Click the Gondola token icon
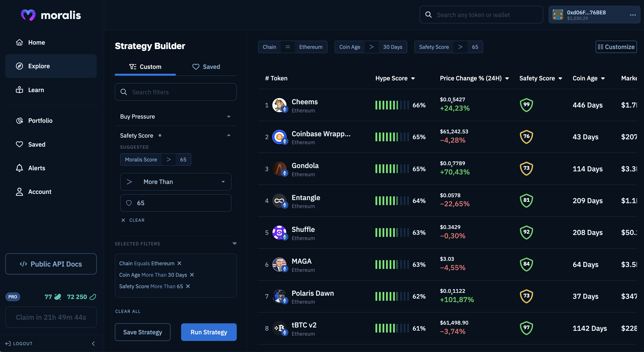644x352 pixels. [x=280, y=169]
